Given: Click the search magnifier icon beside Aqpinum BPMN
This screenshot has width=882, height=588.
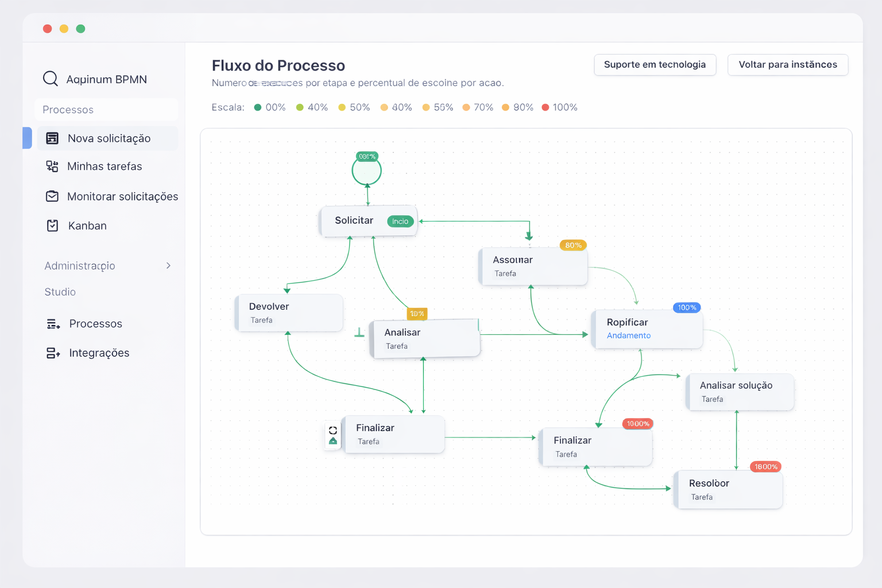Looking at the screenshot, I should click(x=51, y=79).
